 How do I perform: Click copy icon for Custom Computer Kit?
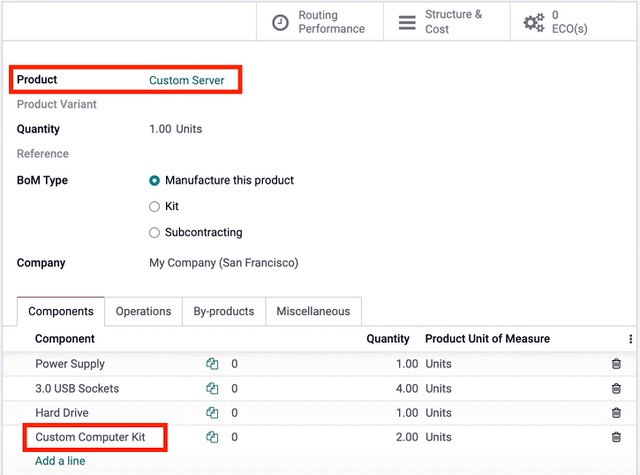click(212, 437)
